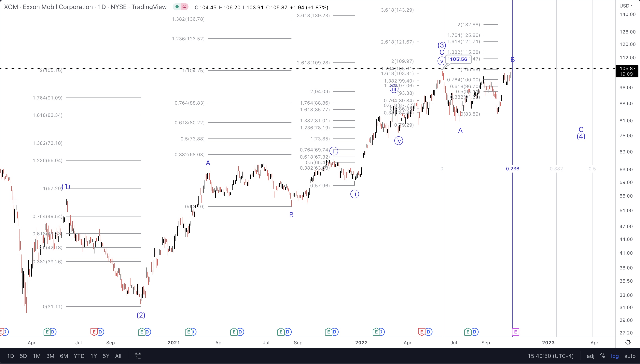The image size is (640, 364).
Task: Toggle log scale mode
Action: pos(615,356)
